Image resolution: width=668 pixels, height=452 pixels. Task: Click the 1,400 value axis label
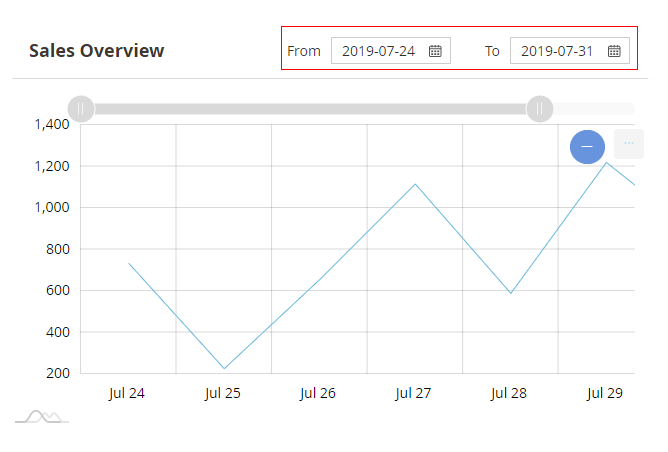(52, 124)
